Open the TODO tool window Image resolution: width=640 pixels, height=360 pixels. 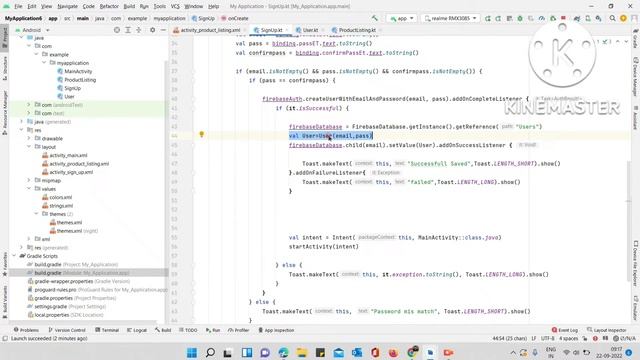188,330
